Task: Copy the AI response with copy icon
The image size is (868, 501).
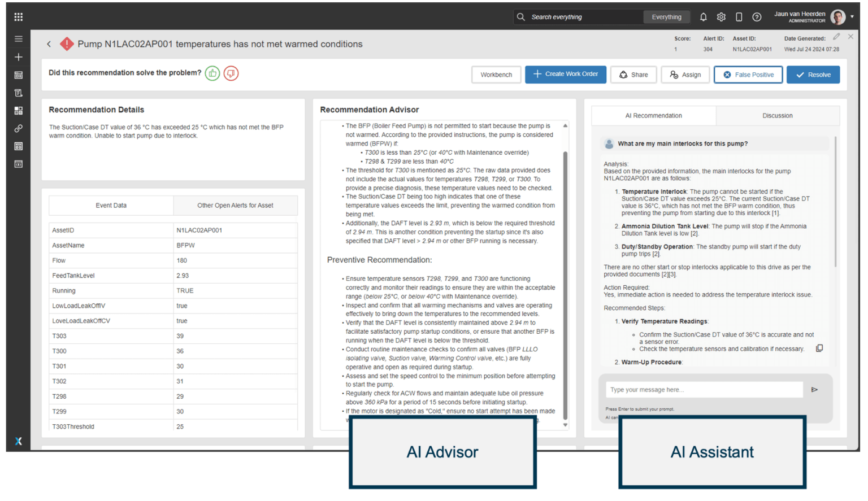Action: [819, 348]
